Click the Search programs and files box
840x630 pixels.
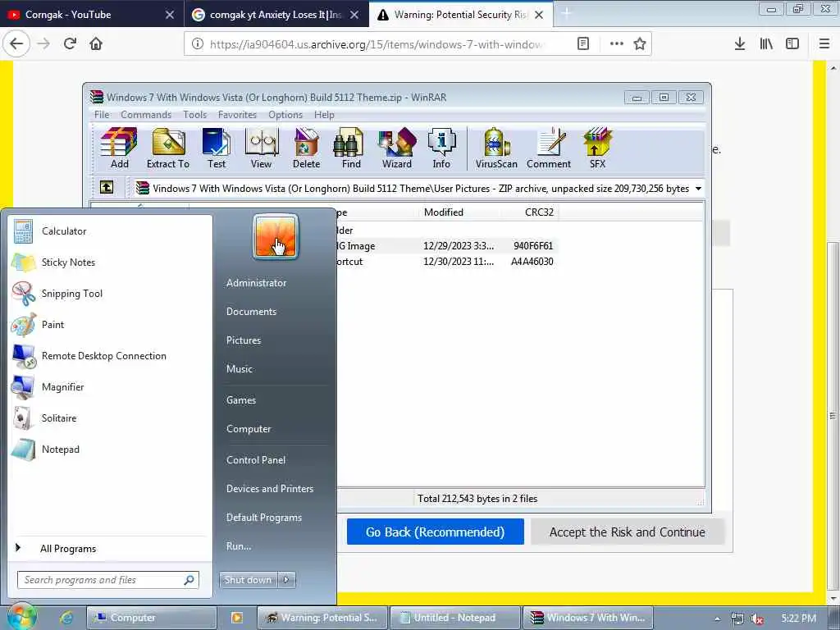point(108,580)
